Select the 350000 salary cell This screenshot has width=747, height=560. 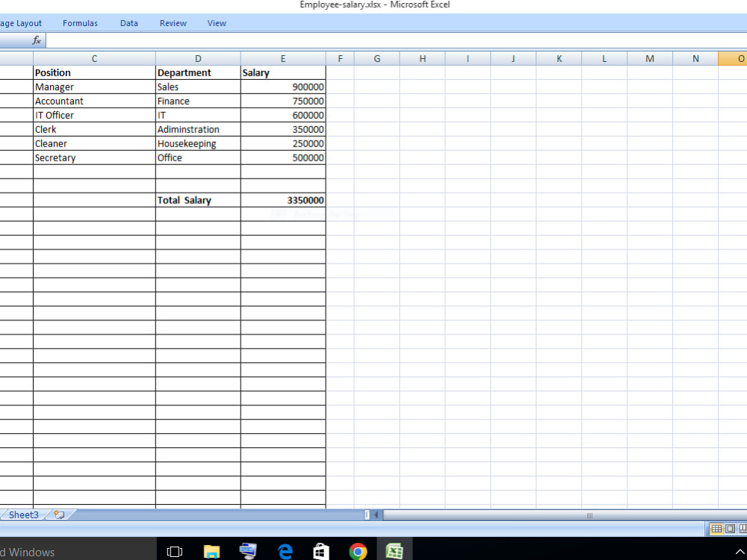[283, 129]
